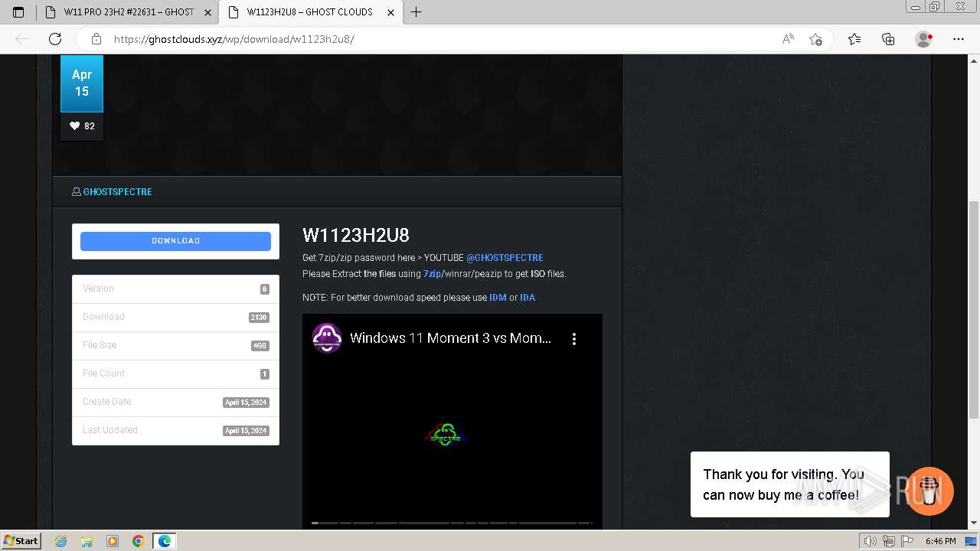Focus the address bar URL
980x551 pixels.
tap(234, 39)
